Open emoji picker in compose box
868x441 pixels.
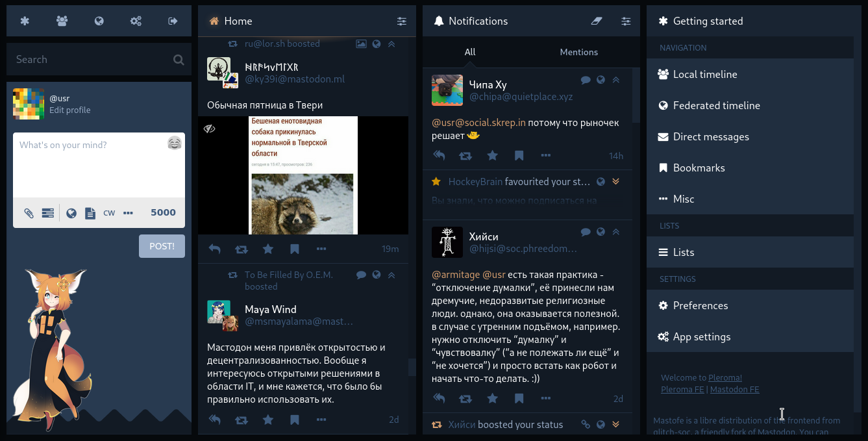tap(174, 144)
